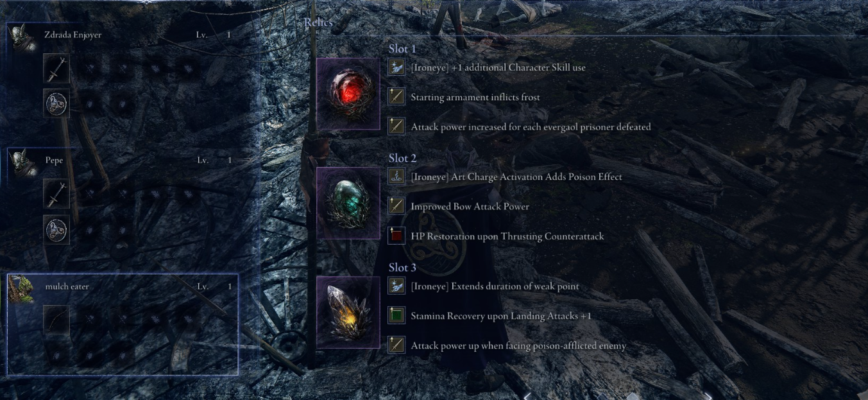868x400 pixels.
Task: Click the red HP Restoration effect icon
Action: tap(396, 236)
